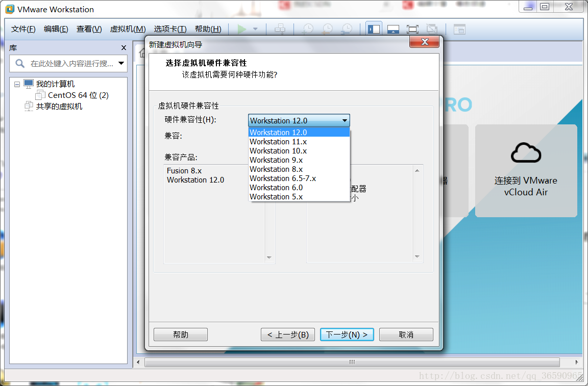Click the VMware Workstation title bar icon

10,9
